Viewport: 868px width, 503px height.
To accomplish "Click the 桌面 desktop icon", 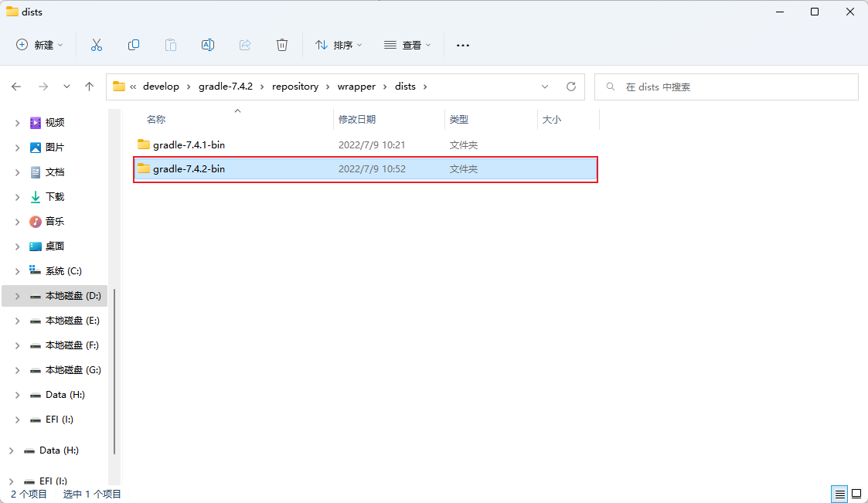I will click(x=36, y=246).
